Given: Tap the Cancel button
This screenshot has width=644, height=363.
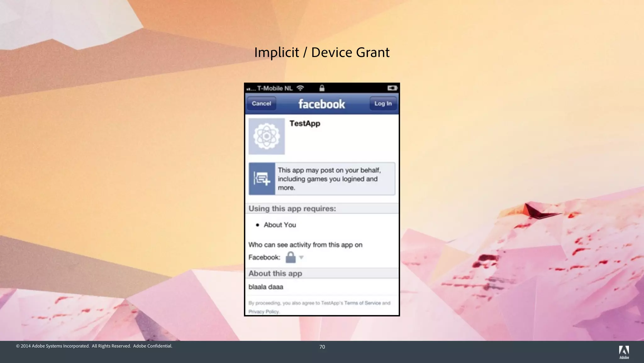Looking at the screenshot, I should click(x=261, y=104).
